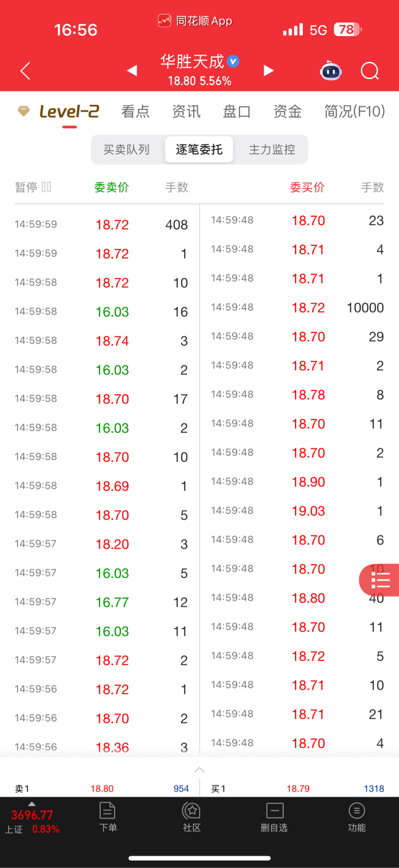Tap buy row 18.71 with 21 lots
Image resolution: width=399 pixels, height=868 pixels.
pyautogui.click(x=297, y=715)
